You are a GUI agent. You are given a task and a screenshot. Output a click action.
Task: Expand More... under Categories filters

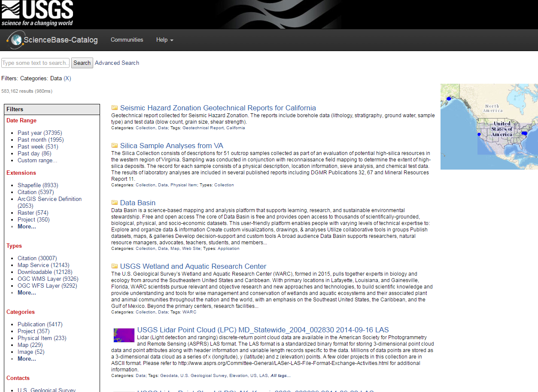pyautogui.click(x=27, y=359)
